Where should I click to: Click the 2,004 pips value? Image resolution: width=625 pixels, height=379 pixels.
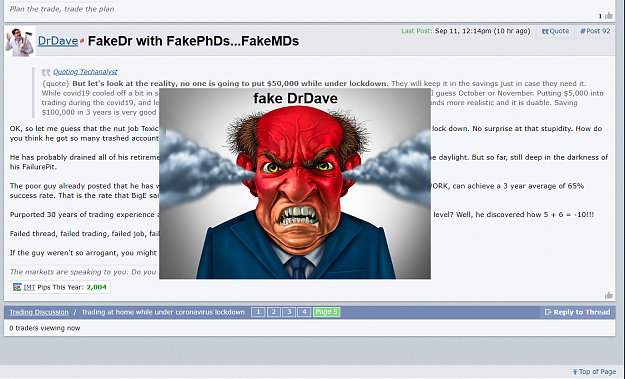click(x=96, y=287)
